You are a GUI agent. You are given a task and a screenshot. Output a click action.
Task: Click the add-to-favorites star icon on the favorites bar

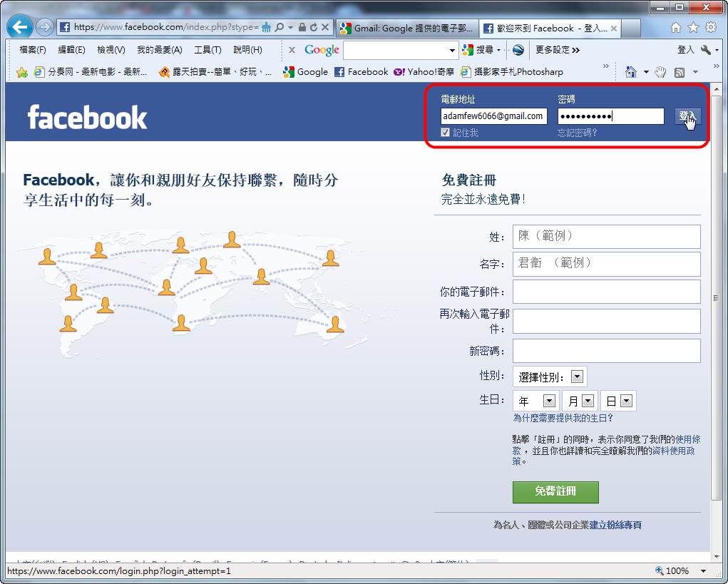[21, 72]
